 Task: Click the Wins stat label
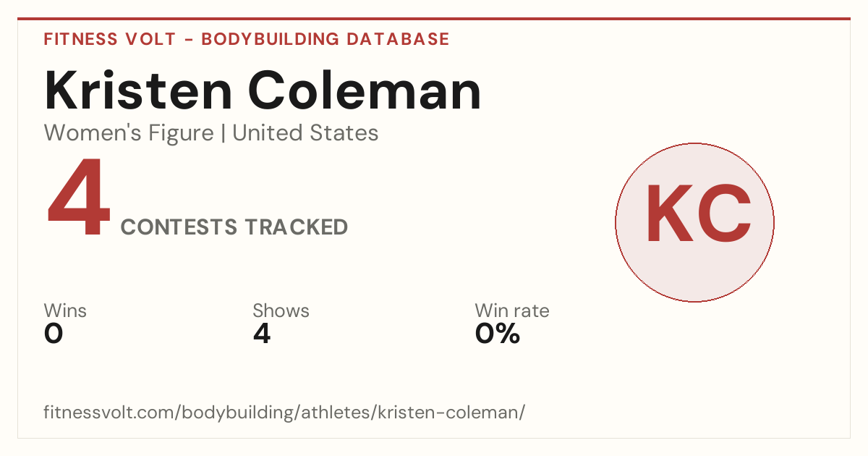tap(65, 311)
